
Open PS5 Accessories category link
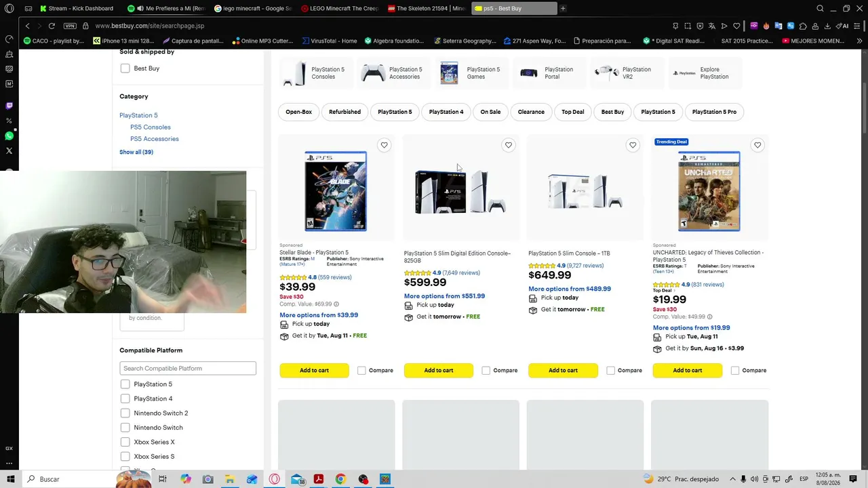155,139
